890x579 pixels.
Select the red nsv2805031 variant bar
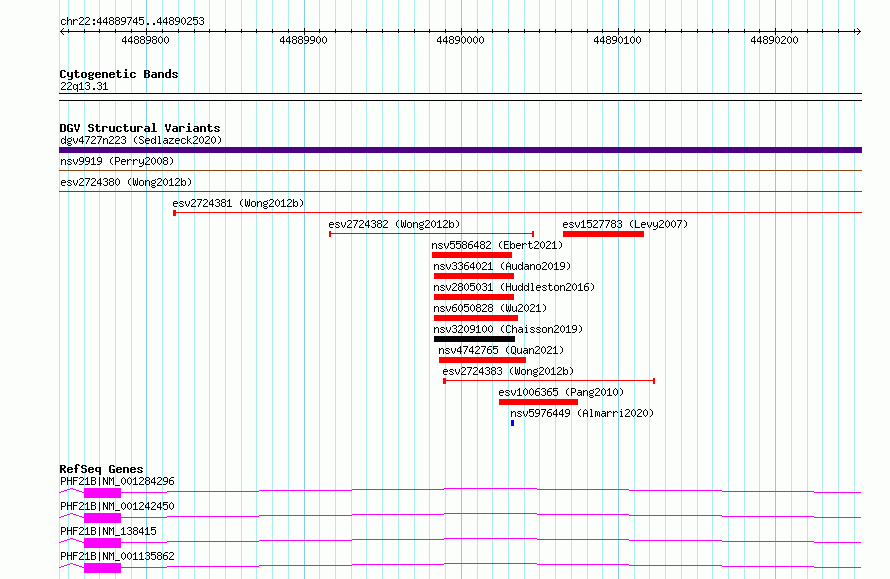click(474, 297)
